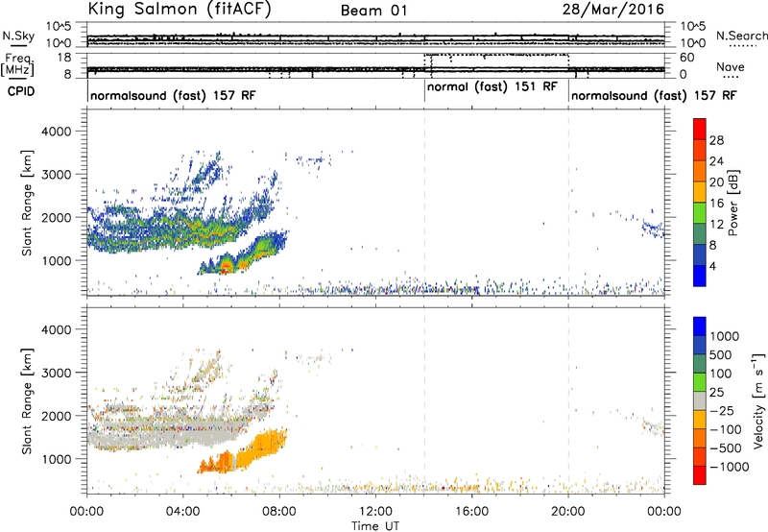Select the 'N.Sky' legend label

(18, 36)
